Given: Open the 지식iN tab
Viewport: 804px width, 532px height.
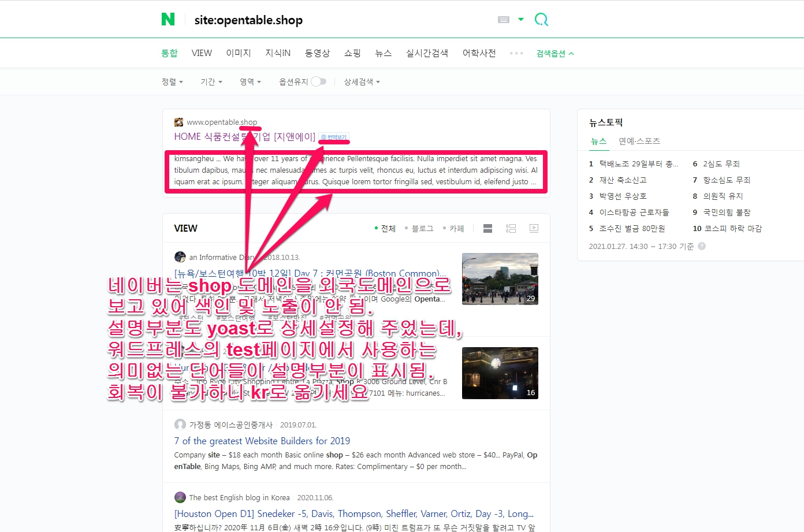Looking at the screenshot, I should (x=278, y=53).
